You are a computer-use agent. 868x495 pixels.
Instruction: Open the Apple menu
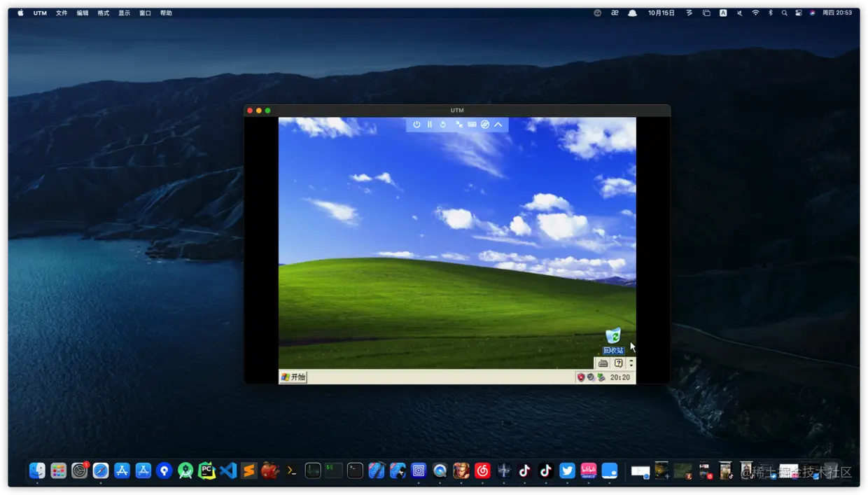click(20, 13)
